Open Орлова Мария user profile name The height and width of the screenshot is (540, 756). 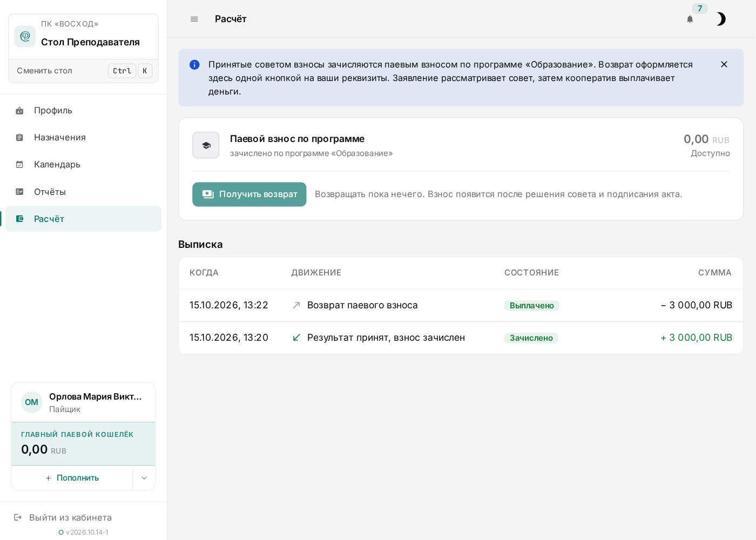click(96, 397)
